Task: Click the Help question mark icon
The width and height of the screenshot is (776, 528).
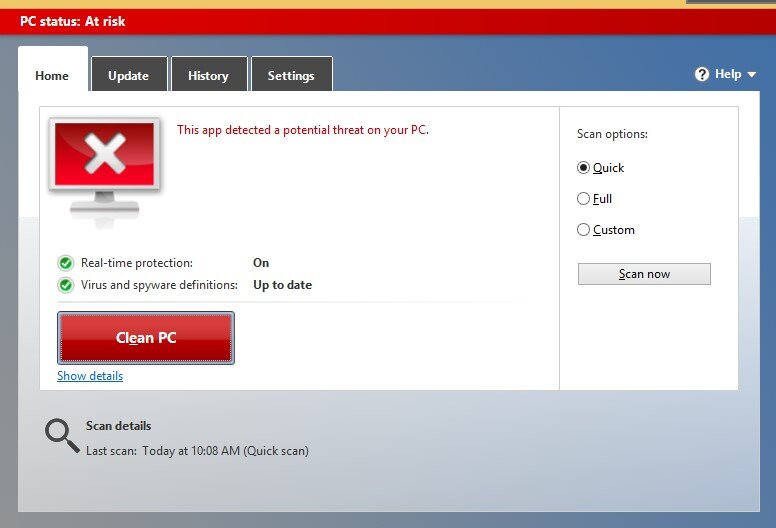Action: tap(702, 74)
